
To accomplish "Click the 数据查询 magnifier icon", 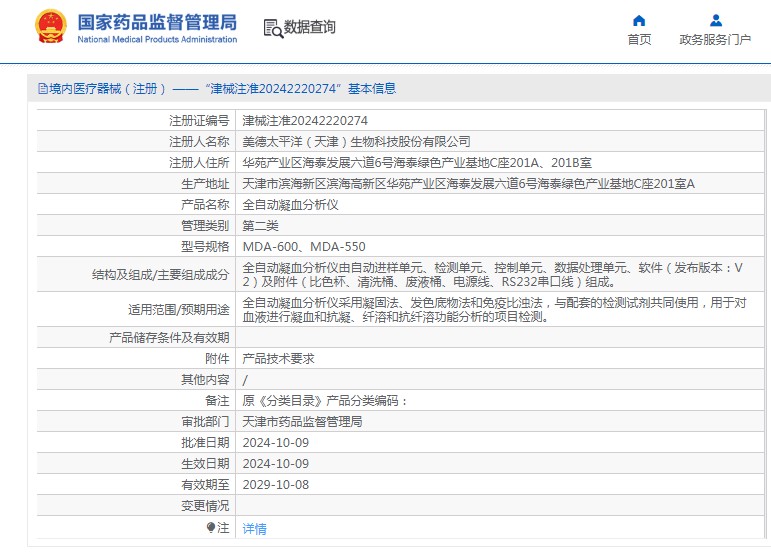I will coord(272,27).
